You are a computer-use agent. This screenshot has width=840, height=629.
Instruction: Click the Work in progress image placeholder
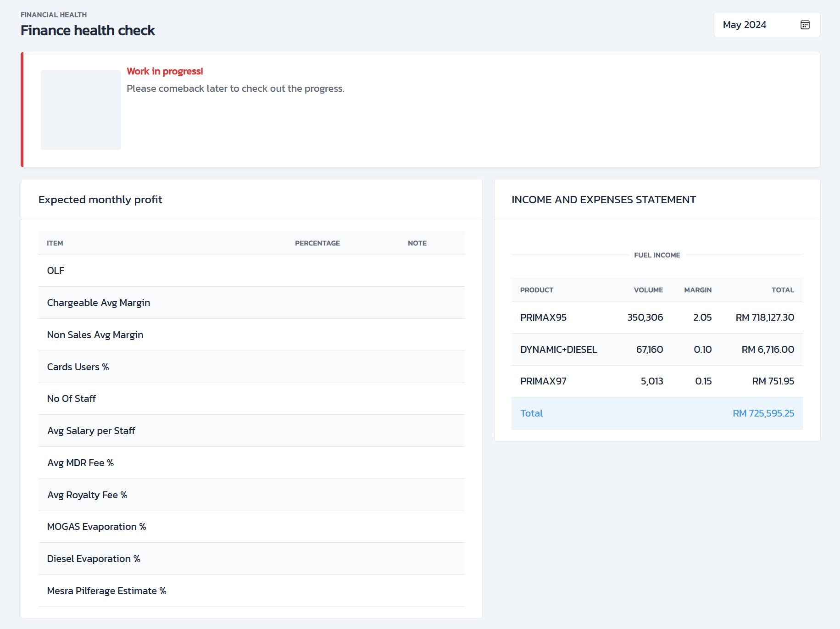[81, 110]
